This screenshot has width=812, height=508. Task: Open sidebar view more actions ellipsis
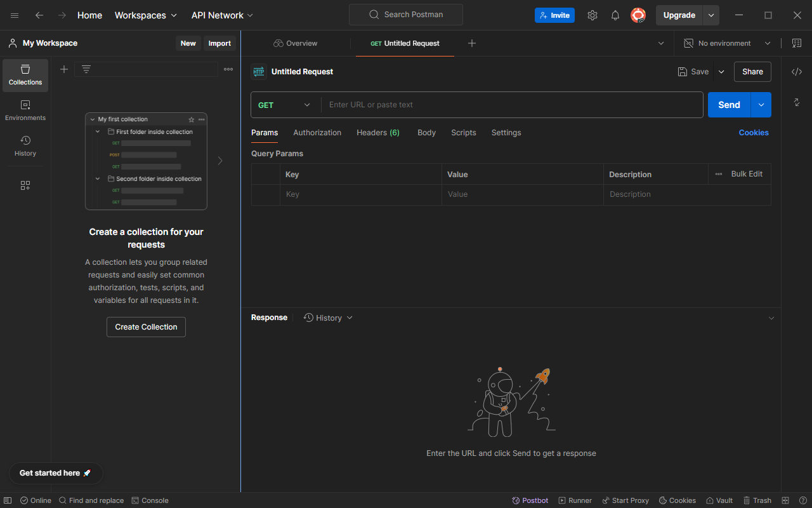(228, 69)
